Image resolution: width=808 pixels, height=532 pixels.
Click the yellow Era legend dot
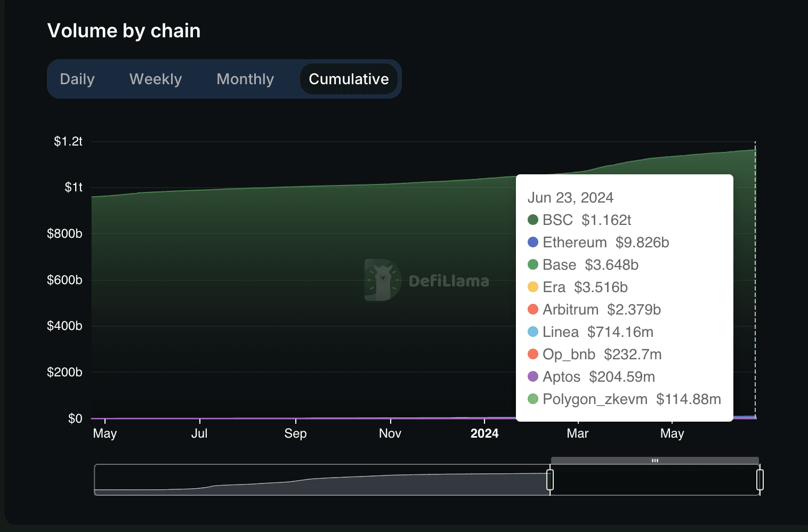point(533,287)
